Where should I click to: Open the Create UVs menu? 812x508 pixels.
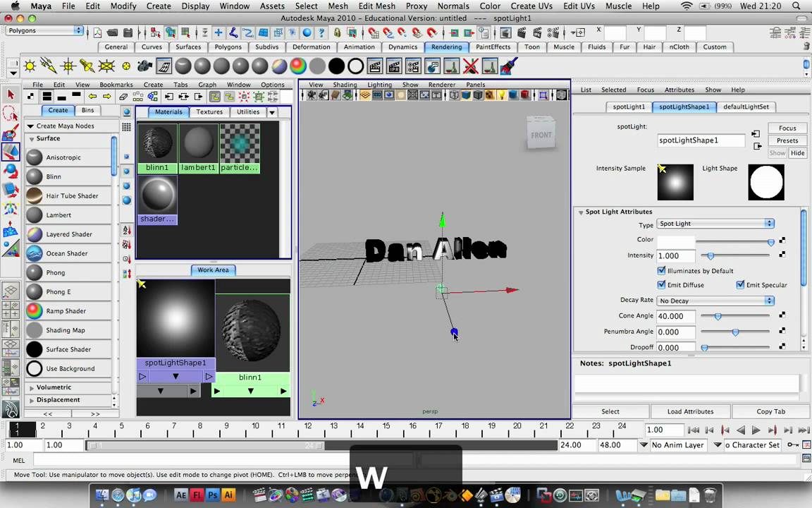tap(531, 6)
